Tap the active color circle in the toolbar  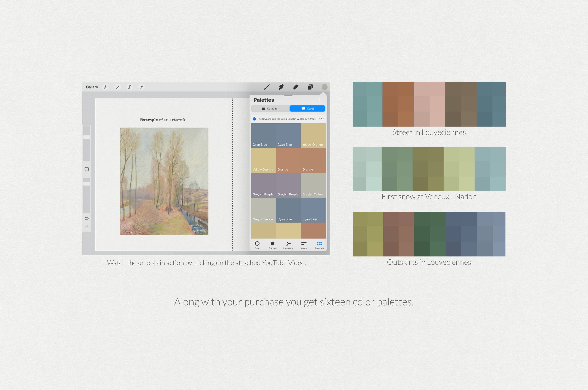[325, 87]
